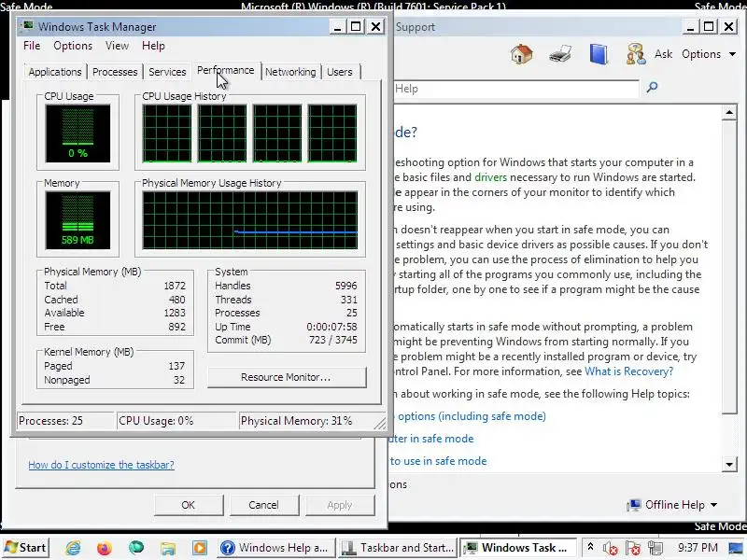Launch Windows Media Player taskbar icon
Image resolution: width=747 pixels, height=560 pixels.
click(200, 548)
